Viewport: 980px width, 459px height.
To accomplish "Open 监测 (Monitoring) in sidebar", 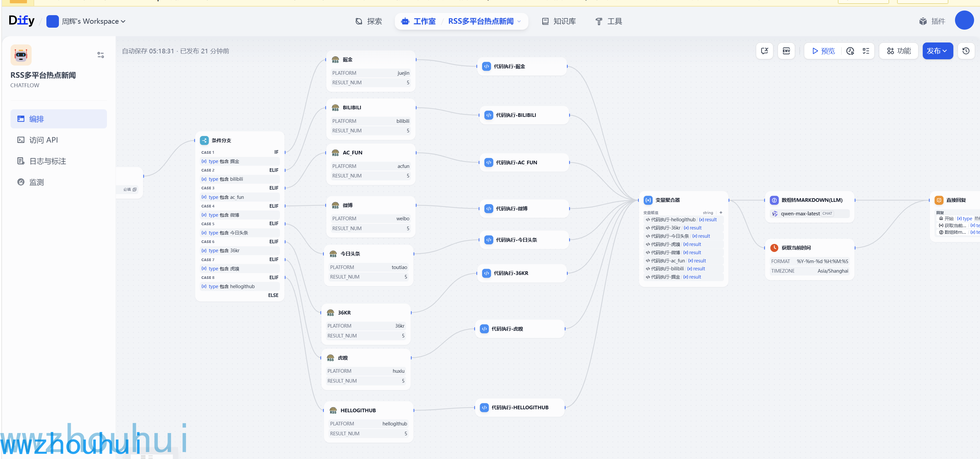I will (59, 182).
